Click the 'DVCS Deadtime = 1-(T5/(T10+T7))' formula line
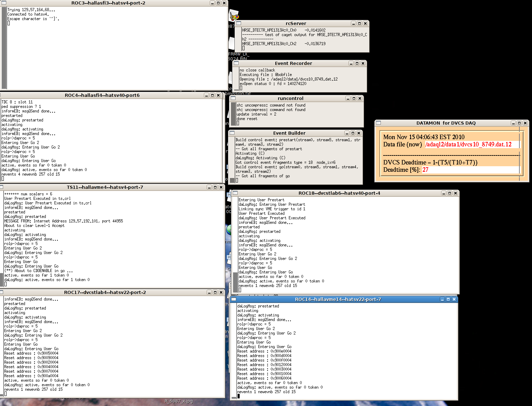The height and width of the screenshot is (406, 532). [x=430, y=162]
